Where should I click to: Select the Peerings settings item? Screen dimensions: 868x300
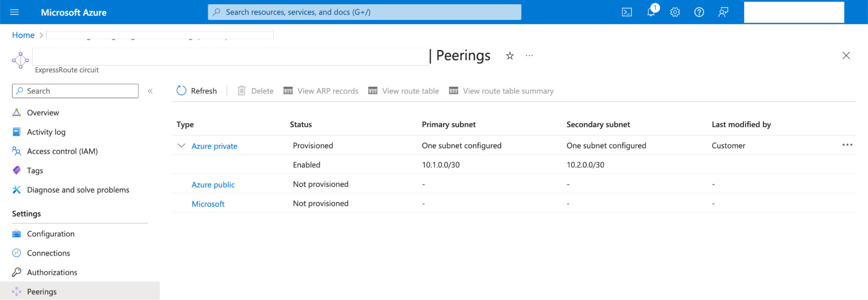click(80, 291)
